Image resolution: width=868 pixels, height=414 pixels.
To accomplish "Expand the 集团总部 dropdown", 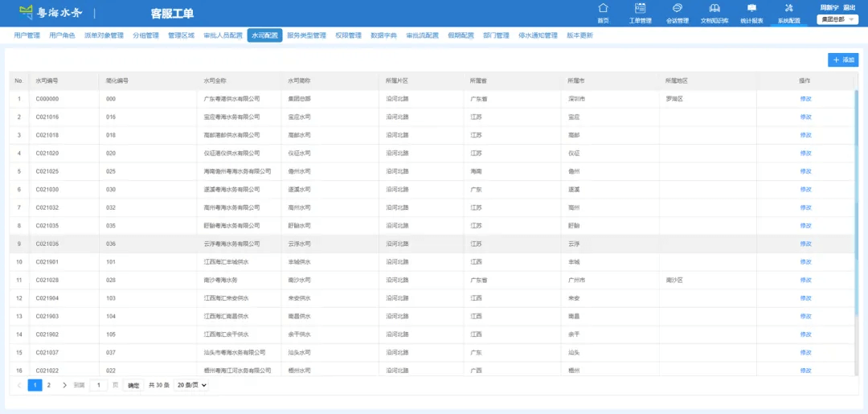I will tap(837, 18).
